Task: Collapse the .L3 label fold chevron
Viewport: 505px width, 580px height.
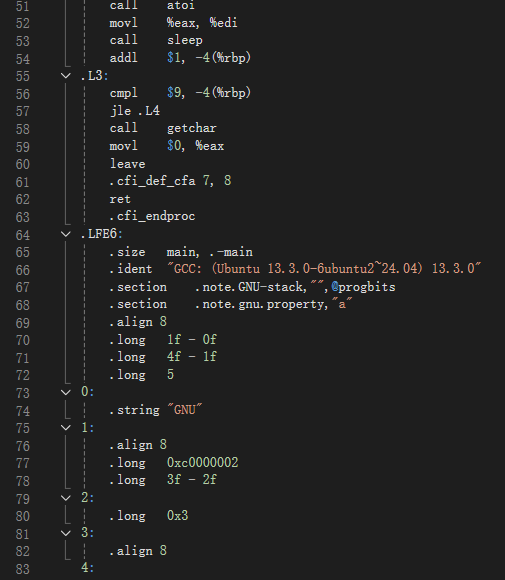Action: click(x=65, y=76)
